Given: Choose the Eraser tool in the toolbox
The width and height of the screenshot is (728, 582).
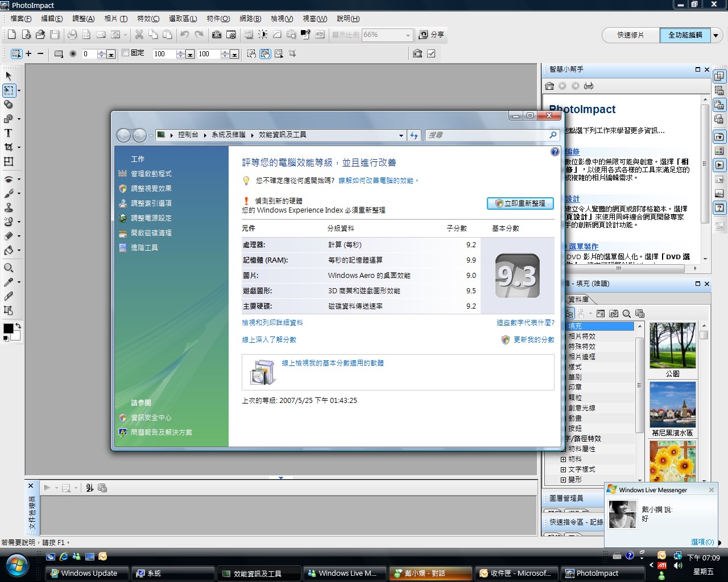Looking at the screenshot, I should tap(9, 236).
